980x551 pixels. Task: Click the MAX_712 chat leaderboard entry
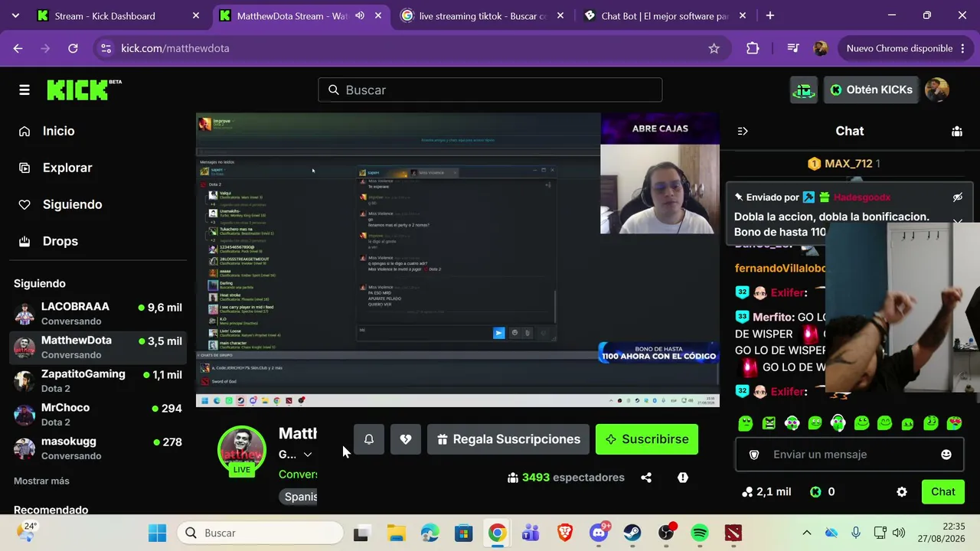pyautogui.click(x=844, y=164)
